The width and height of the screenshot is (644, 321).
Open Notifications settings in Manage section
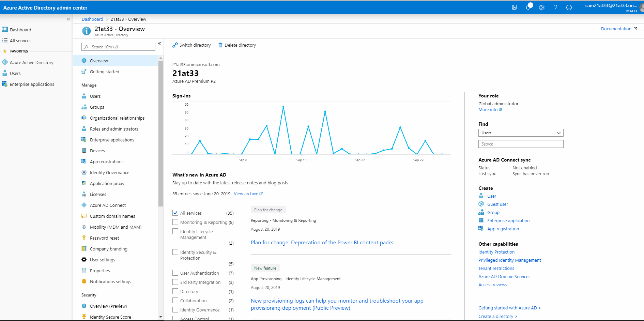(110, 281)
